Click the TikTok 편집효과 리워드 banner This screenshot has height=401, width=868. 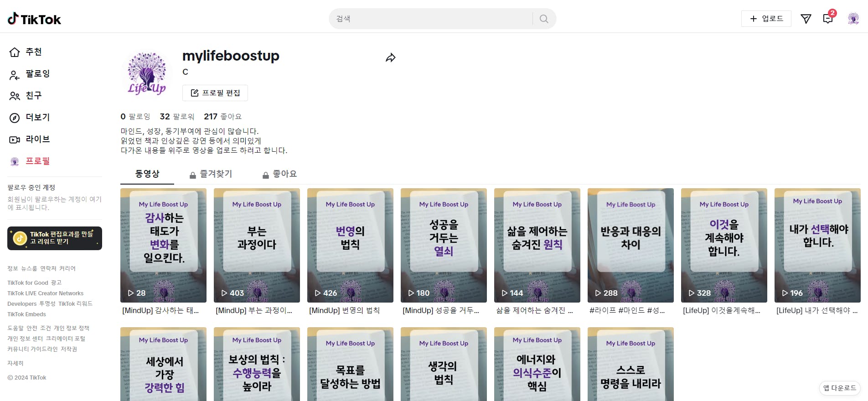point(55,238)
